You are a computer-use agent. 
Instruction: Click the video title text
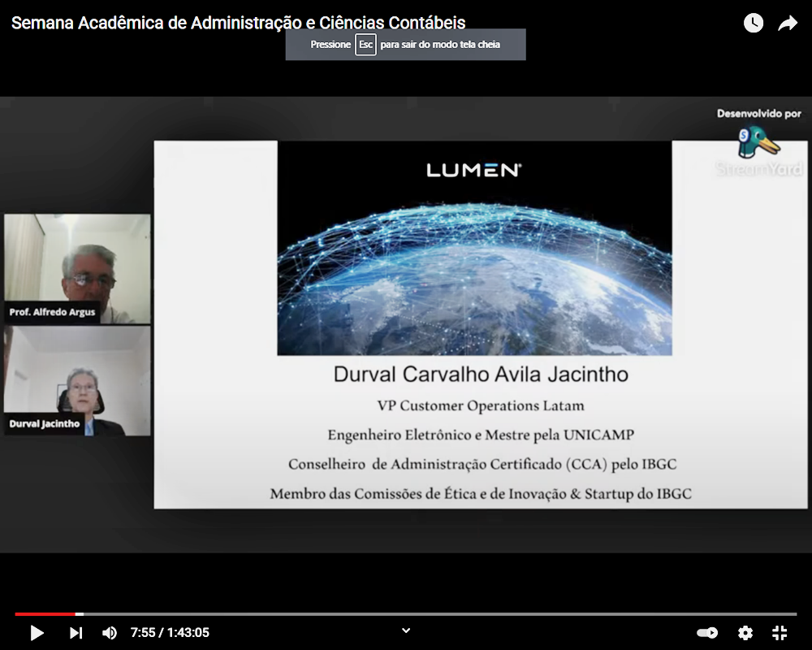click(x=238, y=23)
